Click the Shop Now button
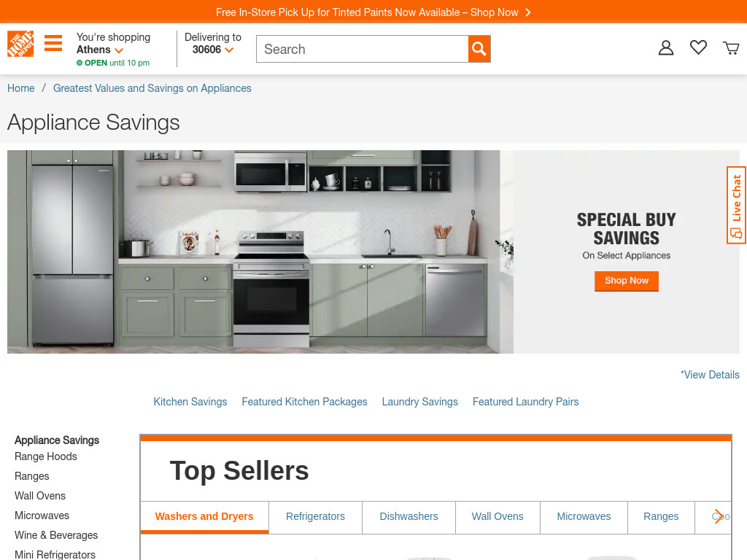 [x=627, y=281]
